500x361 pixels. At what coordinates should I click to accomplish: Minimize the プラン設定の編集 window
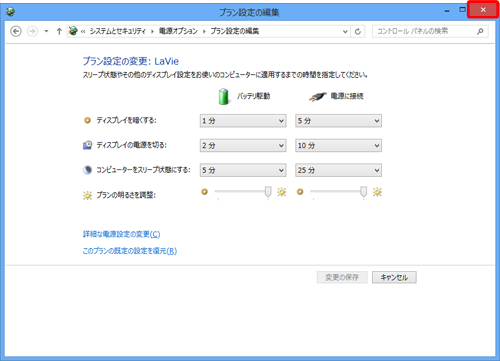447,10
